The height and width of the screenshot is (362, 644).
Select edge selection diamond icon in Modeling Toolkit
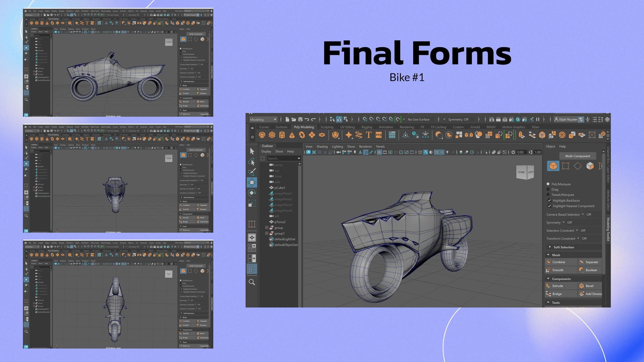pyautogui.click(x=578, y=166)
